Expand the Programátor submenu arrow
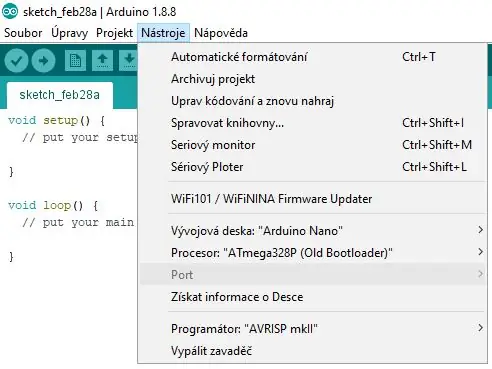The width and height of the screenshot is (492, 369). (x=480, y=328)
